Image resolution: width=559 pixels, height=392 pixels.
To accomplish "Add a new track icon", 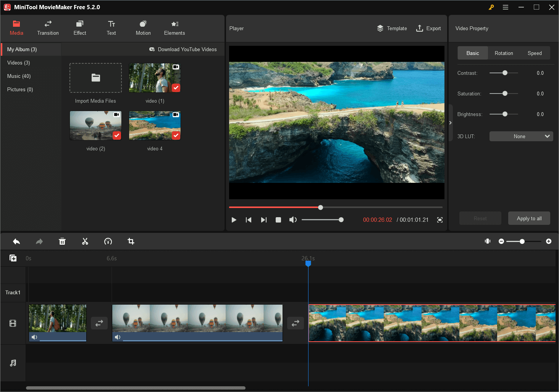I will point(13,258).
